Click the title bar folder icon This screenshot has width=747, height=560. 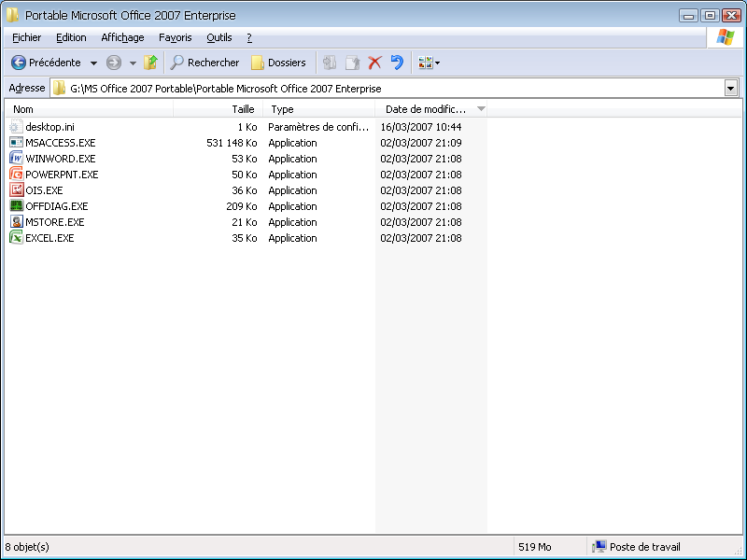pos(12,15)
